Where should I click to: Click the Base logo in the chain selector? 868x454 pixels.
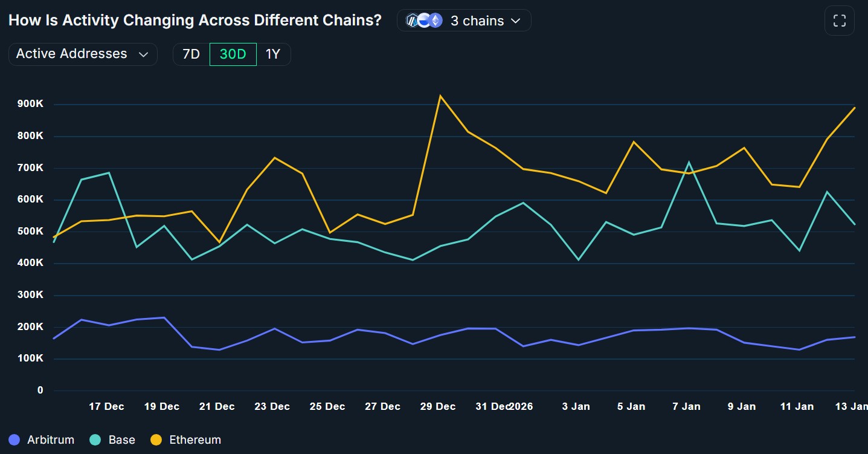[424, 20]
